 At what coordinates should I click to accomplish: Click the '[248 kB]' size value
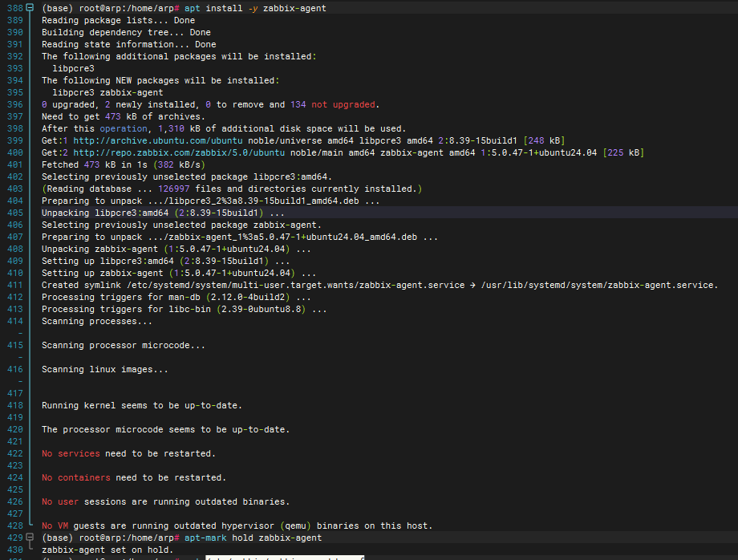tap(544, 140)
